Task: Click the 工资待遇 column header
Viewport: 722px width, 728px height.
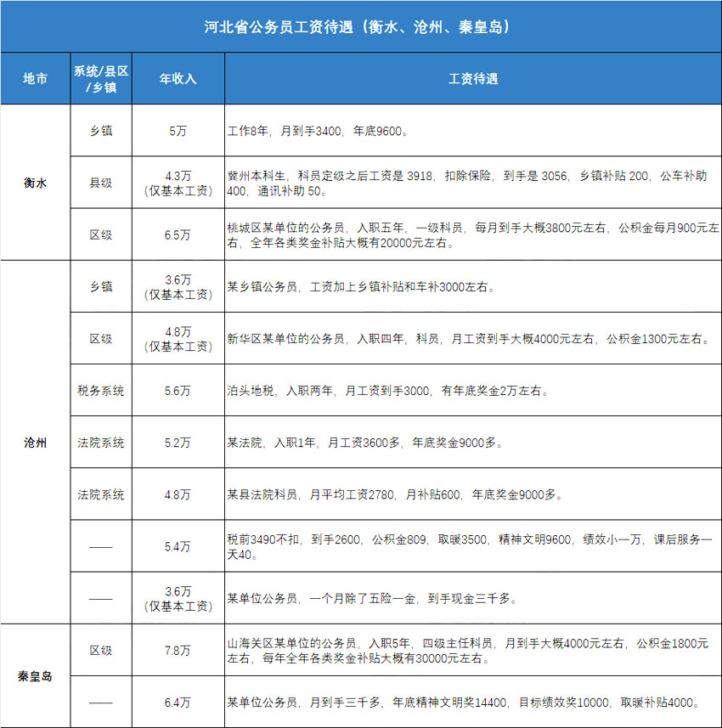Action: (x=472, y=79)
